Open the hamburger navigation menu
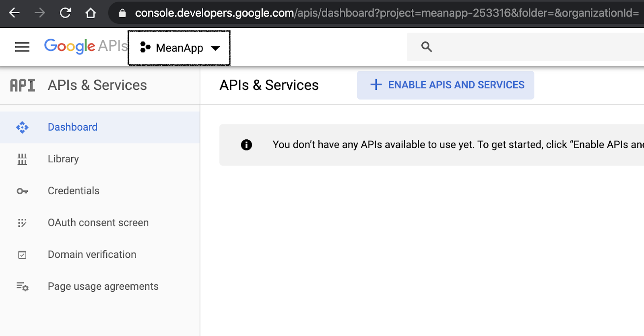Viewport: 644px width, 336px height. [x=22, y=47]
